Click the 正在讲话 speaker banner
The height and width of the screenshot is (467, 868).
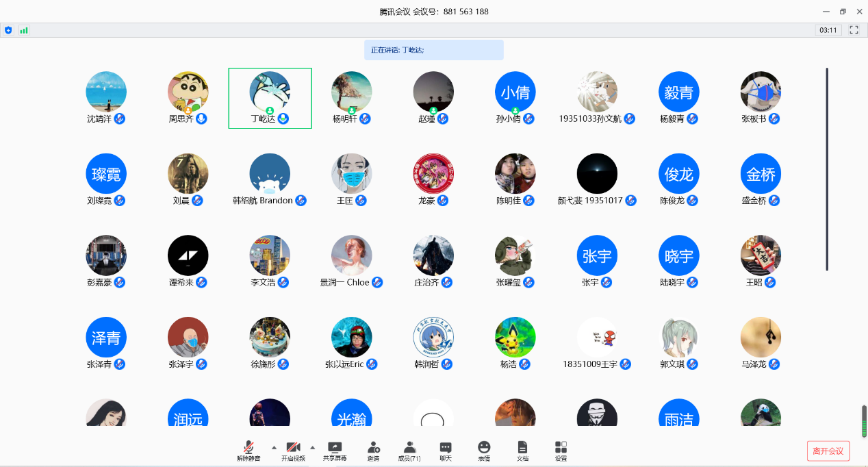point(433,50)
